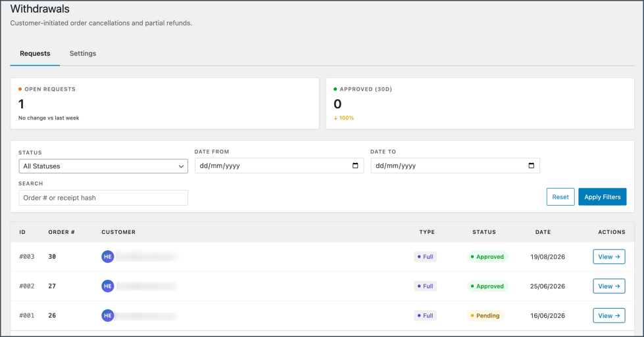Image resolution: width=644 pixels, height=337 pixels.
Task: Click the Date From input field
Action: 279,166
